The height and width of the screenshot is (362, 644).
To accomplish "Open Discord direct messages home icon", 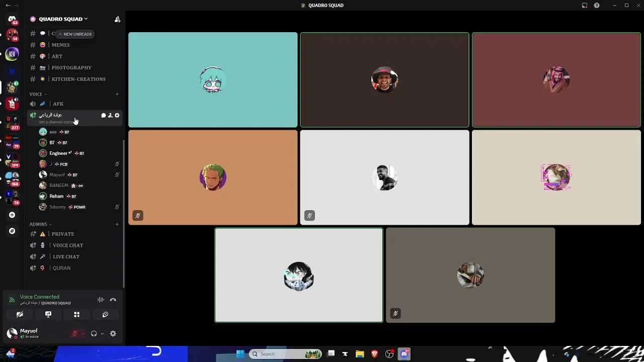I will [x=12, y=19].
